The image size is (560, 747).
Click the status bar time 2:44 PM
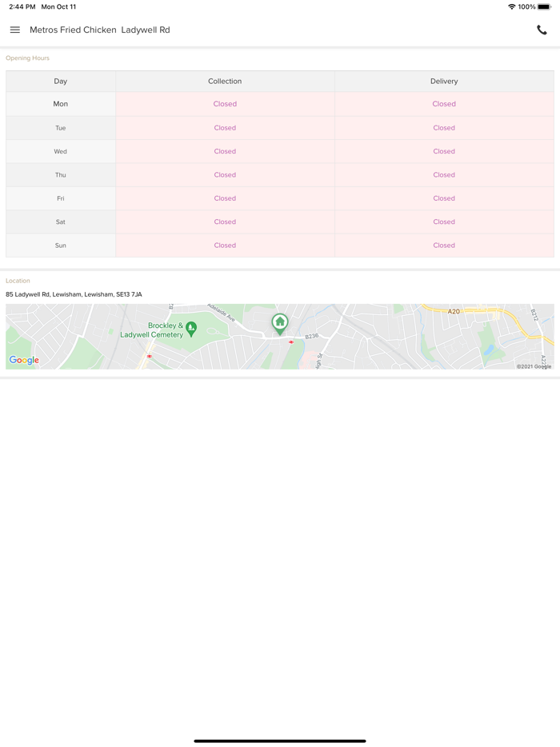click(22, 6)
